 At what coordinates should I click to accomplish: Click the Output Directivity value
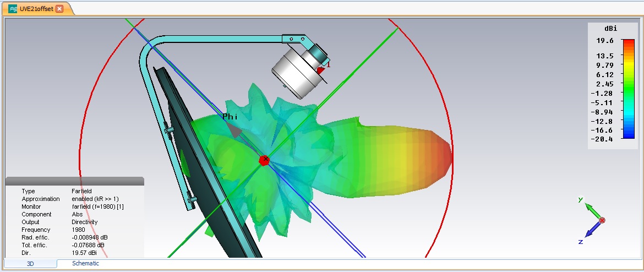tap(85, 222)
